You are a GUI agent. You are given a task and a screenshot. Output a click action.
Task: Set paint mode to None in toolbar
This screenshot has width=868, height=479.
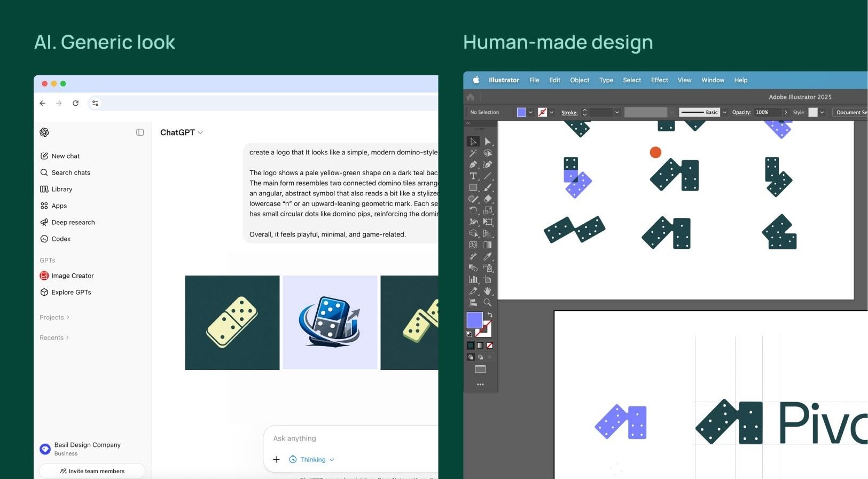490,345
